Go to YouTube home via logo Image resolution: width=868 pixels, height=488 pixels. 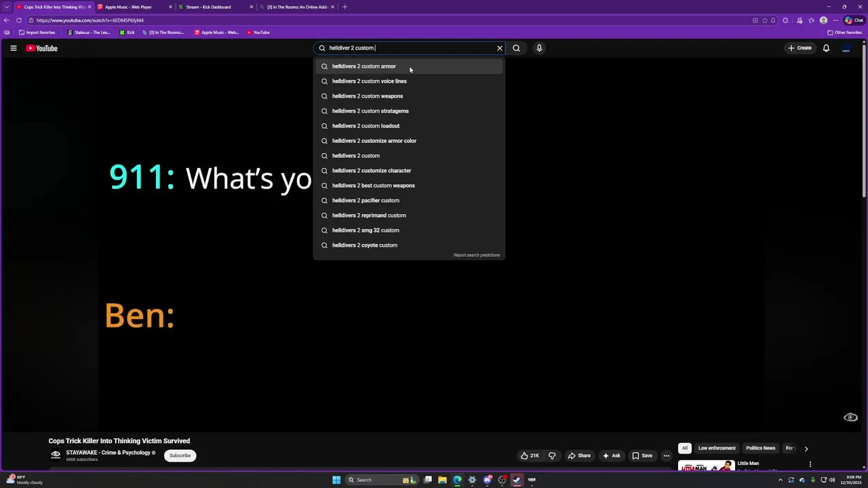pos(41,48)
